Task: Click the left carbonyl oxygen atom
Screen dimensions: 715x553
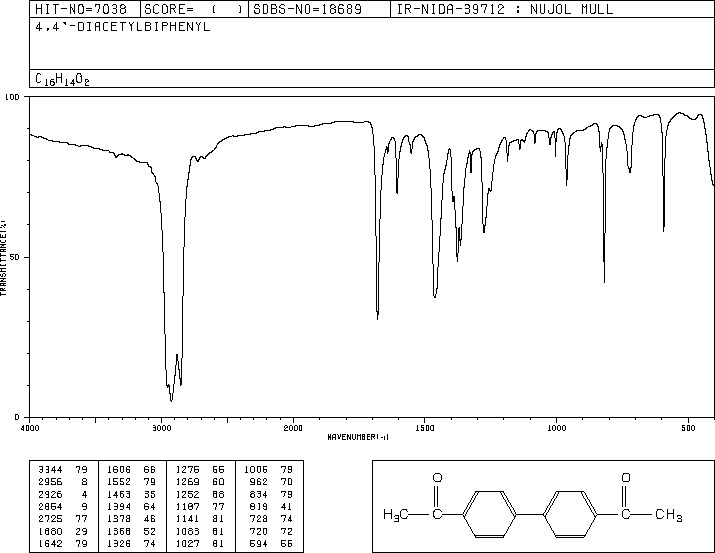Action: [437, 478]
